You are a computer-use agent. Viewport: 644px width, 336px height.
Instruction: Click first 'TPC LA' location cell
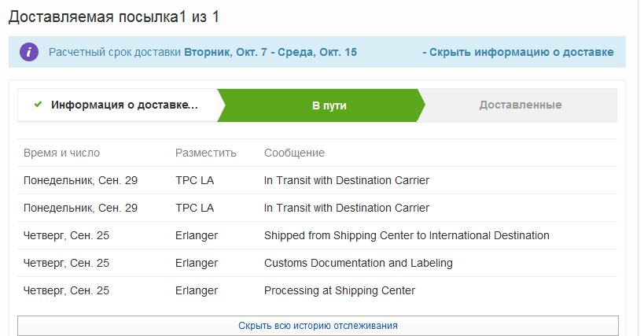click(x=194, y=180)
